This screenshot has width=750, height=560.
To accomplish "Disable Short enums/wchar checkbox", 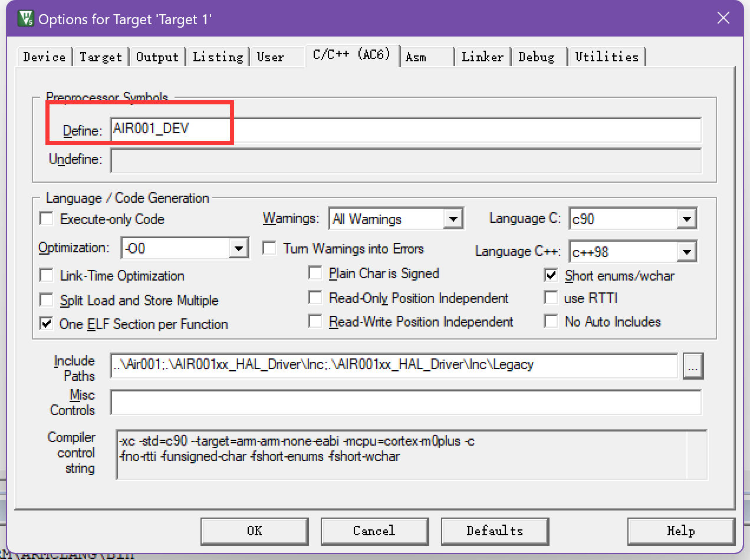I will click(x=551, y=275).
